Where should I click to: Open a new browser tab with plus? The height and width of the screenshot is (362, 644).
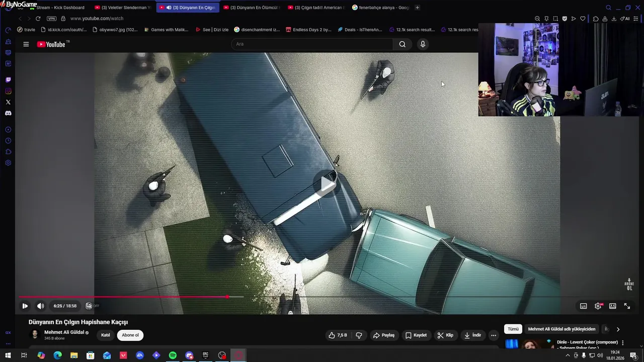(417, 8)
